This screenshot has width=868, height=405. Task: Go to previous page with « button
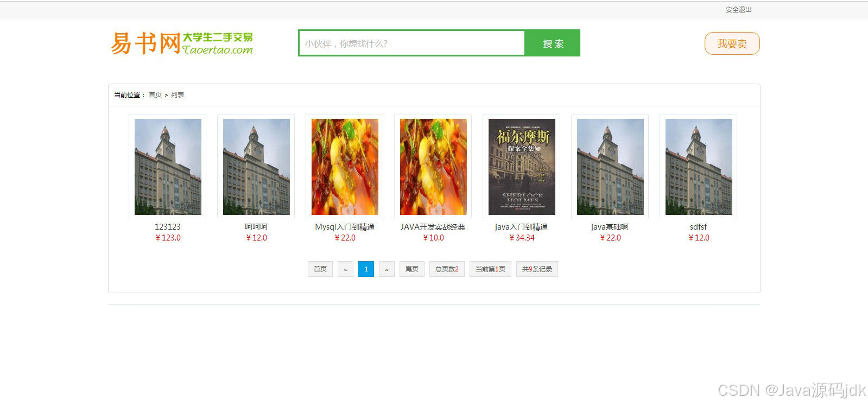point(345,269)
